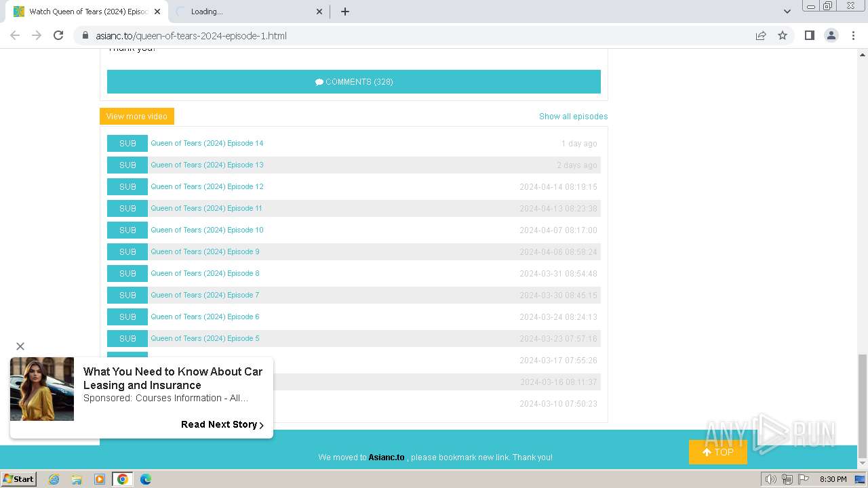Click the SUB badge for Episode 14
Viewport: 868px width, 488px height.
coord(127,143)
